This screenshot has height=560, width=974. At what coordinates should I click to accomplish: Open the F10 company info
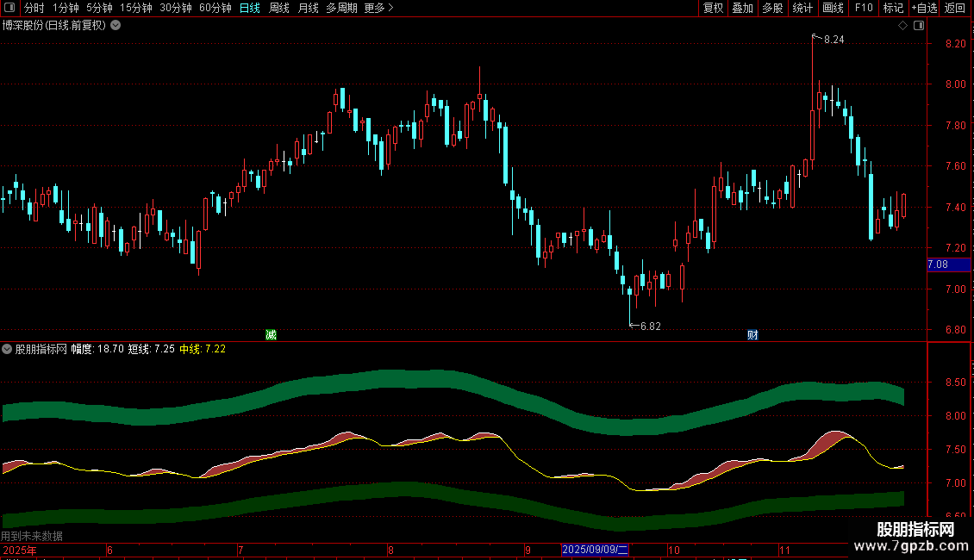coord(864,8)
